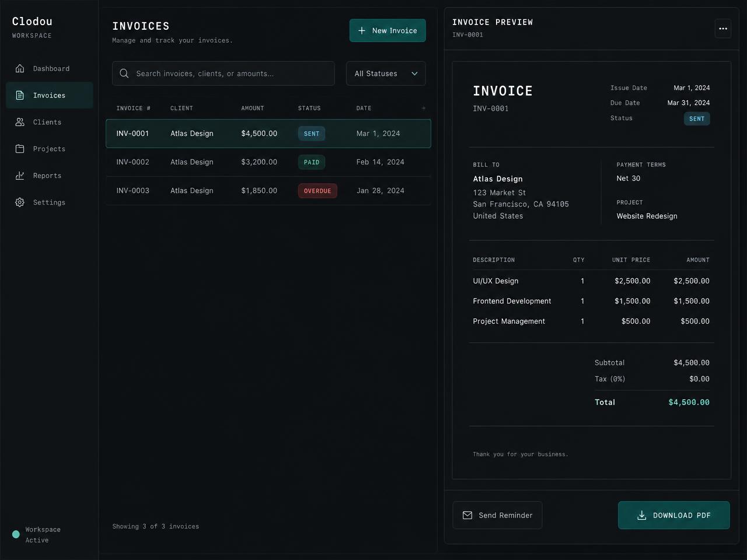Click the Mar 31, 2024 due date

(689, 103)
